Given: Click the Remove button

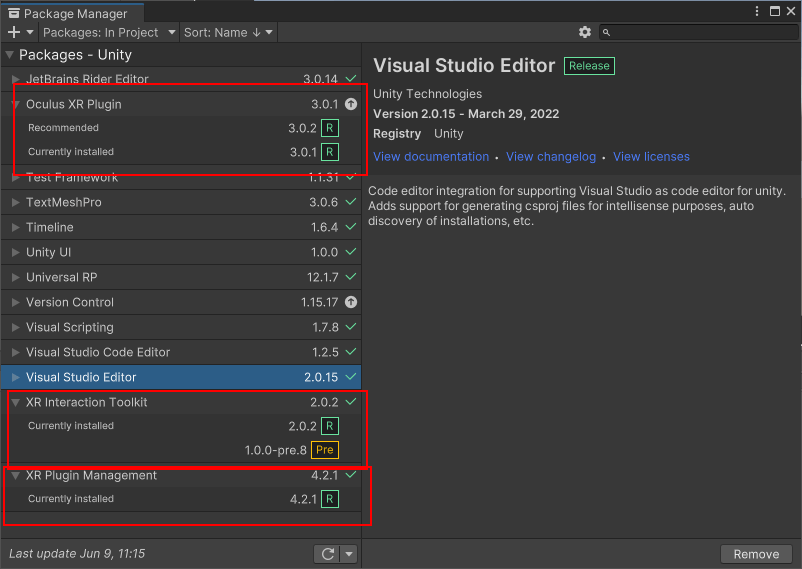Looking at the screenshot, I should (x=756, y=553).
